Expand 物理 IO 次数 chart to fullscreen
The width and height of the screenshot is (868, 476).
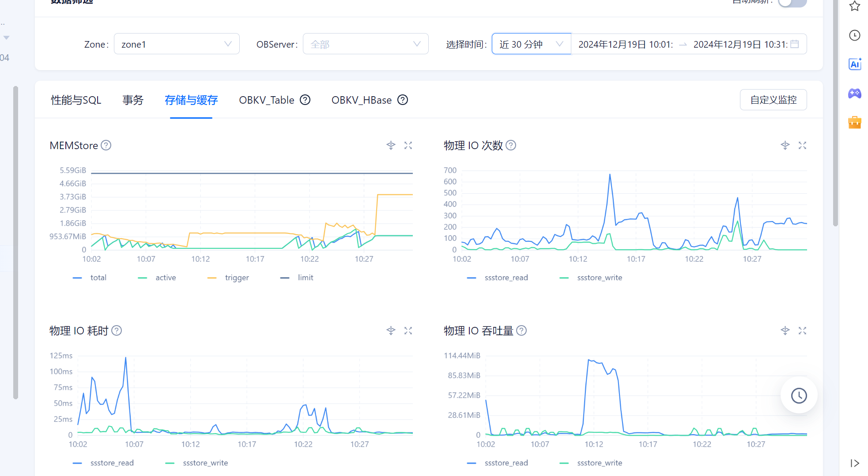pyautogui.click(x=803, y=145)
